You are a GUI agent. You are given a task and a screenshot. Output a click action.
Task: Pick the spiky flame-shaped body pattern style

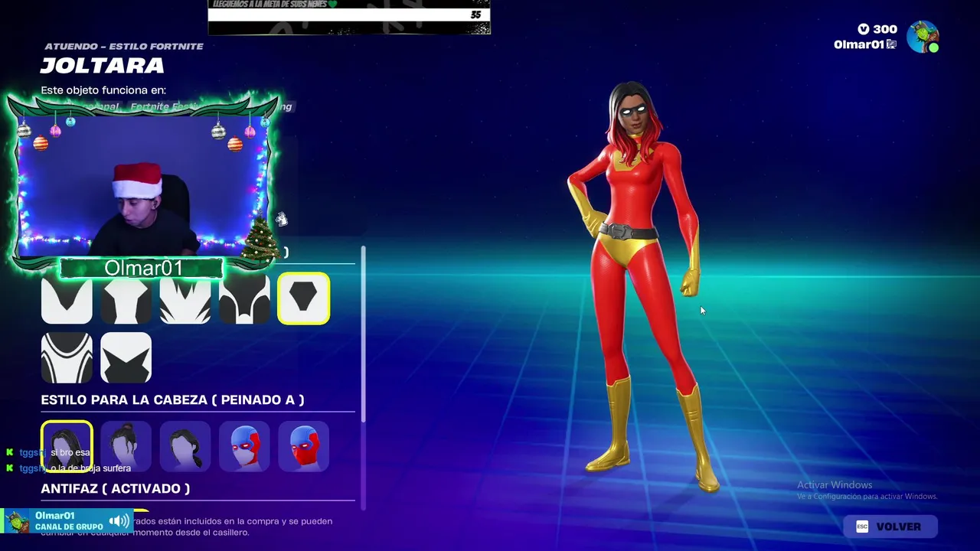coord(185,299)
